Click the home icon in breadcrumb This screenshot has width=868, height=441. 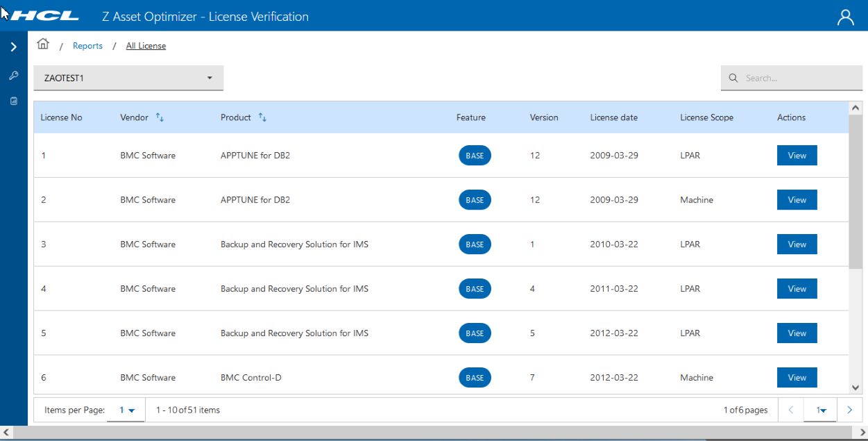(43, 45)
